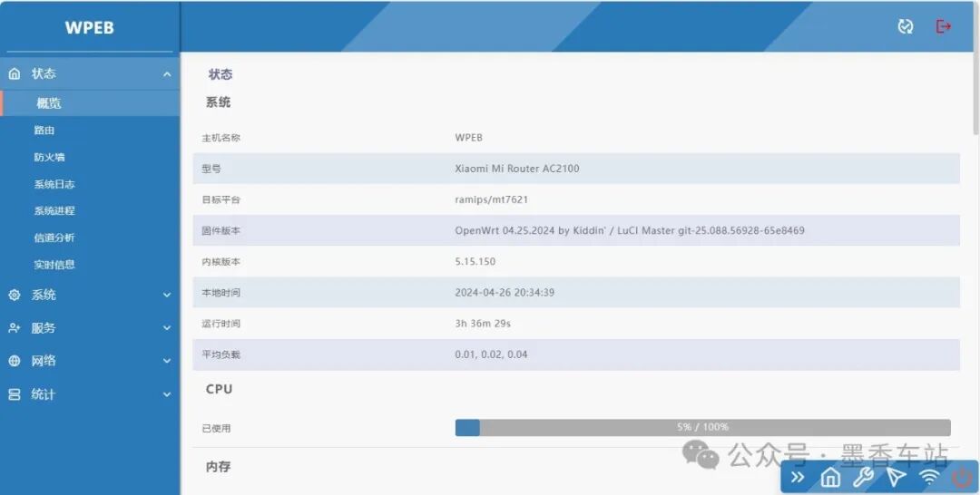980x495 pixels.
Task: Click the wrench icon in the floating toolbar
Action: 863,478
